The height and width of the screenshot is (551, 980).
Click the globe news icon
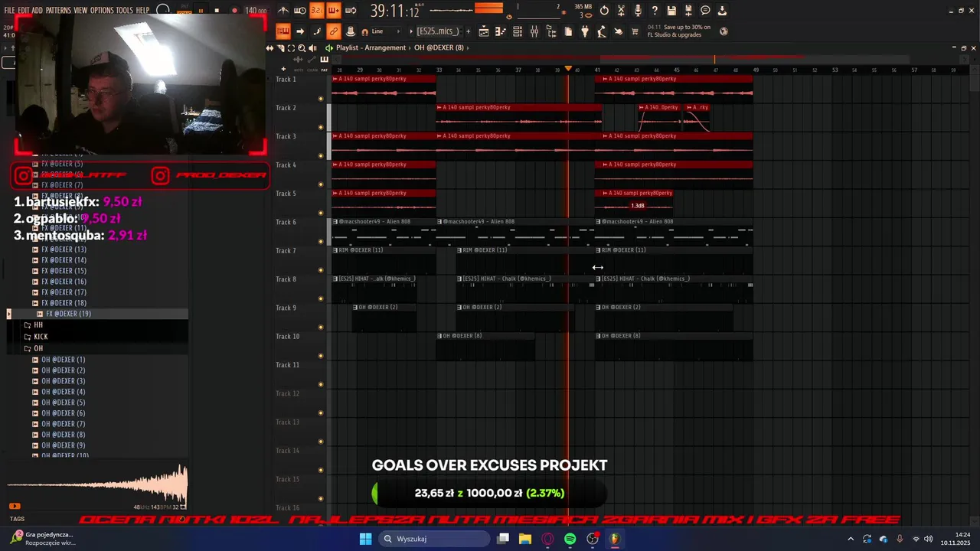coord(724,31)
